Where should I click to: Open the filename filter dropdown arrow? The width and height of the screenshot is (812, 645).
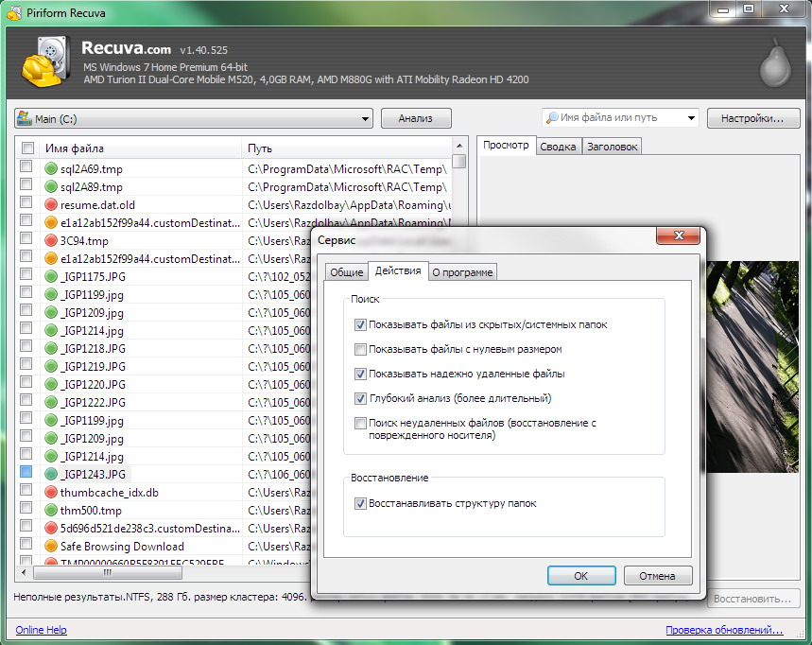pyautogui.click(x=691, y=118)
